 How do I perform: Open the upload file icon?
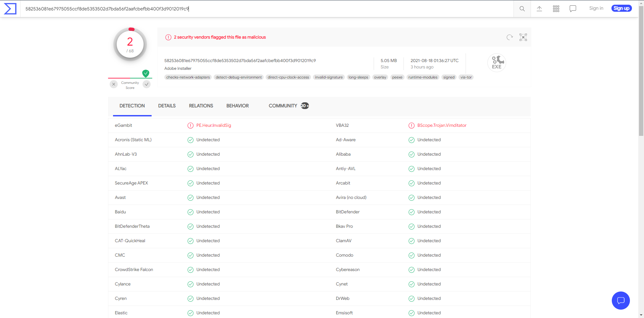(539, 9)
